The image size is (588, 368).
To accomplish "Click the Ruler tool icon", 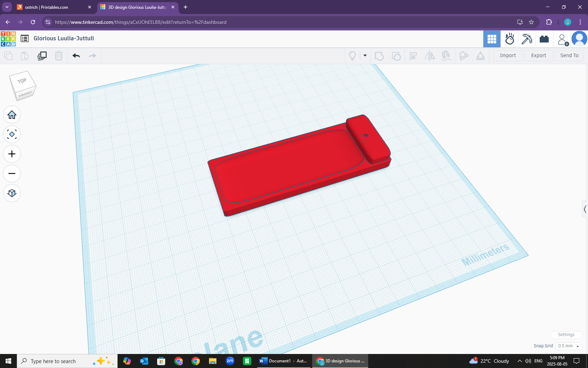I will point(481,56).
